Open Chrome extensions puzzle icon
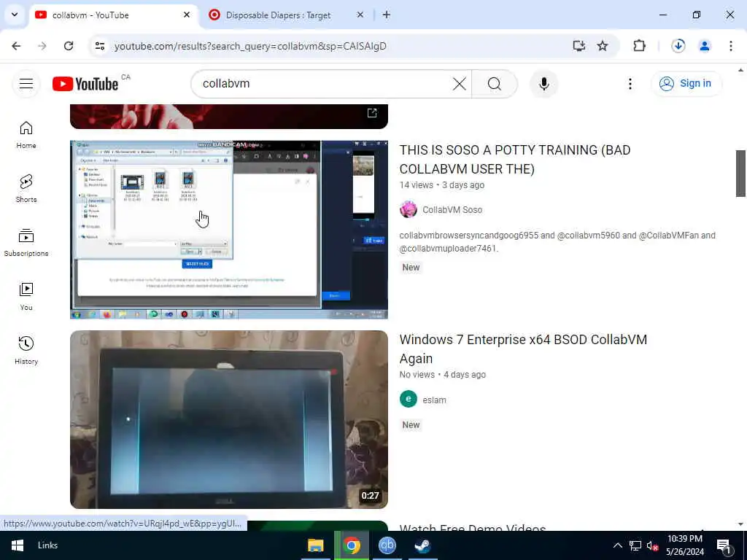This screenshot has width=747, height=560. tap(639, 46)
